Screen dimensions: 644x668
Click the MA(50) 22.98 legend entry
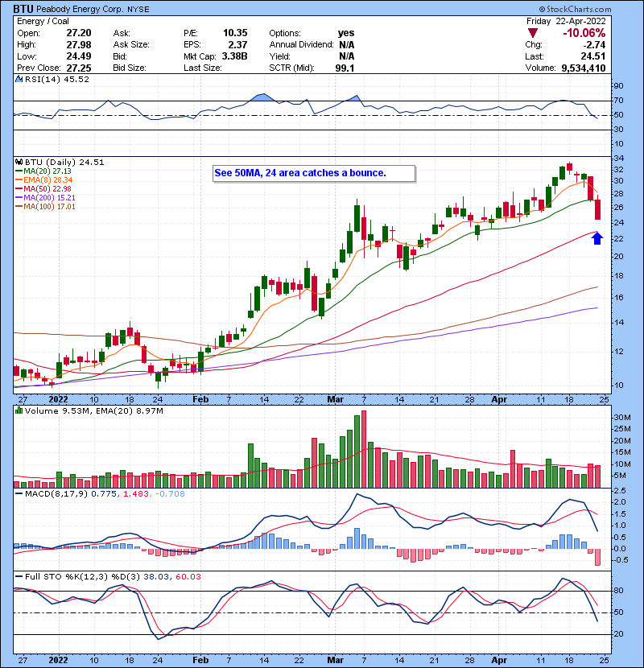click(x=43, y=189)
